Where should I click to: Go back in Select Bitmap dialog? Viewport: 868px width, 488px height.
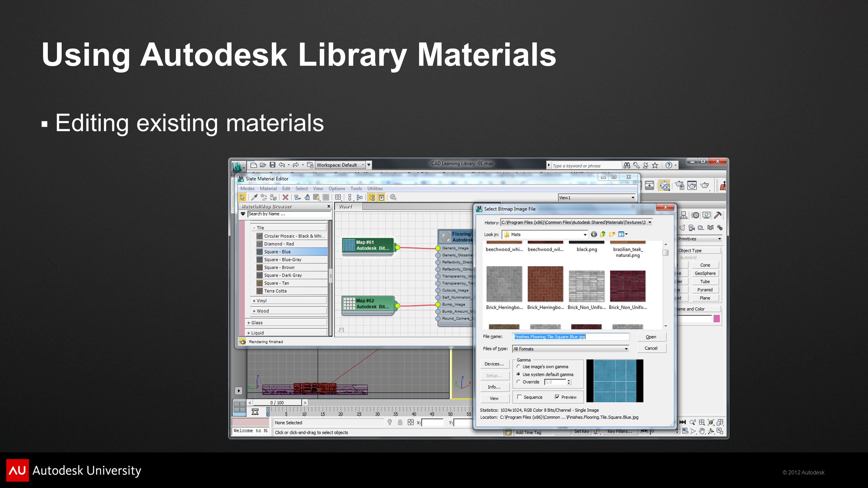(x=594, y=234)
